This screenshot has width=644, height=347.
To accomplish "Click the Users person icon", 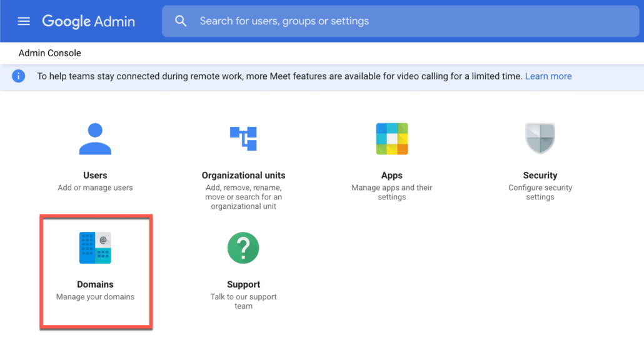I will click(95, 139).
